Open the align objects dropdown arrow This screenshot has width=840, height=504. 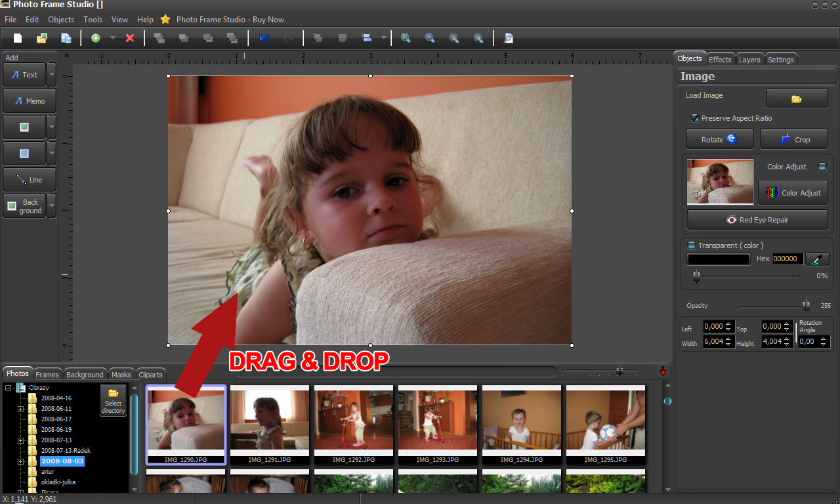383,38
